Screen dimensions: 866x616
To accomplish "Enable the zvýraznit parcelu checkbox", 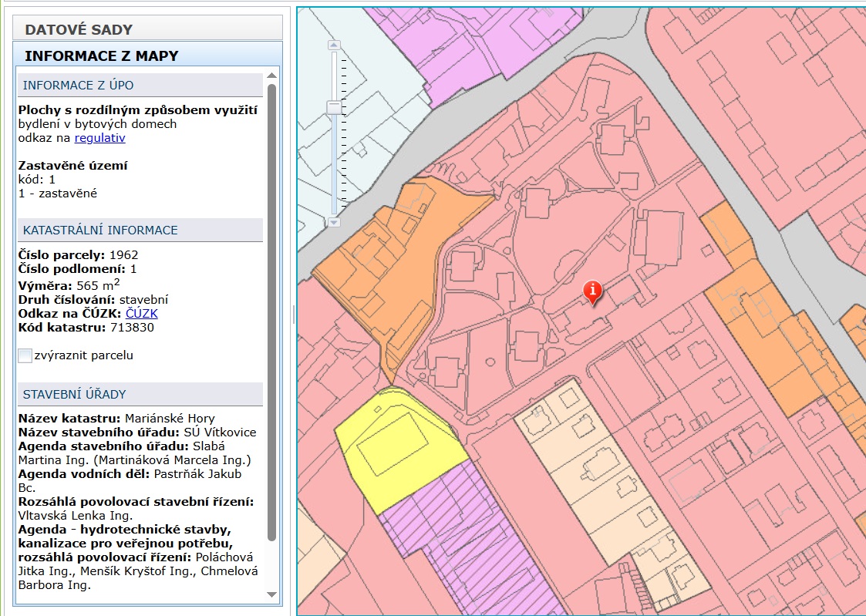I will coord(25,355).
